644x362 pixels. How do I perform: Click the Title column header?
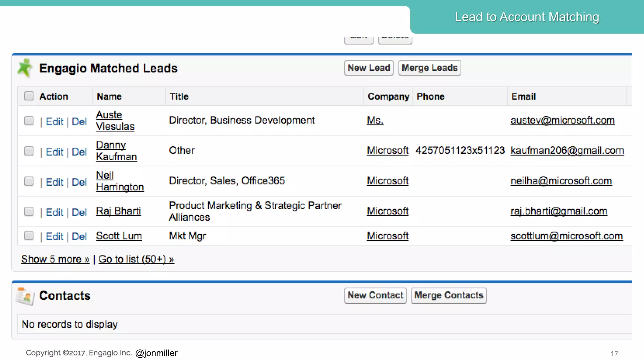click(x=179, y=96)
